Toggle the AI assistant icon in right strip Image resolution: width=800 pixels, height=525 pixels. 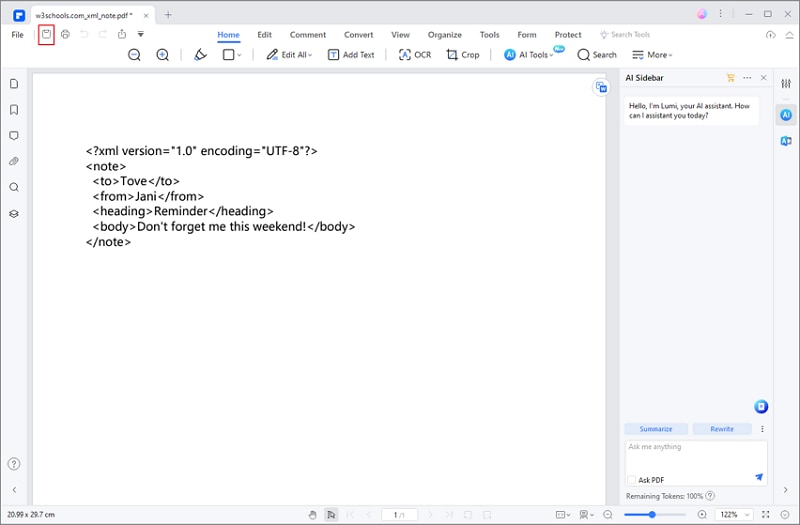(786, 115)
